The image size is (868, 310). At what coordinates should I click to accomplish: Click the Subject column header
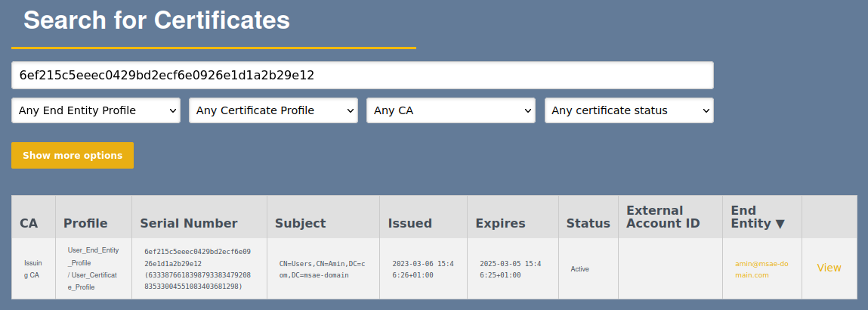[300, 223]
